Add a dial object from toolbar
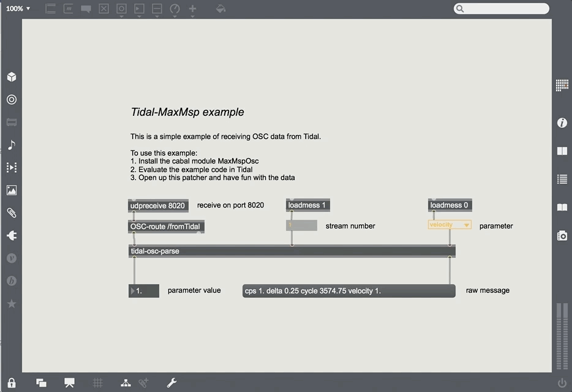The height and width of the screenshot is (392, 572). coord(175,9)
